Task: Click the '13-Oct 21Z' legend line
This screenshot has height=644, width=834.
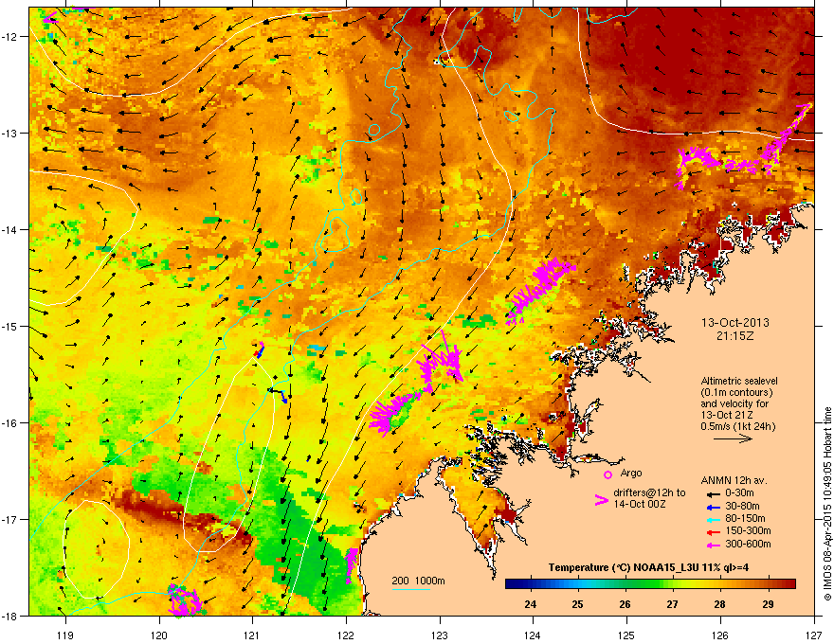Action: (726, 415)
